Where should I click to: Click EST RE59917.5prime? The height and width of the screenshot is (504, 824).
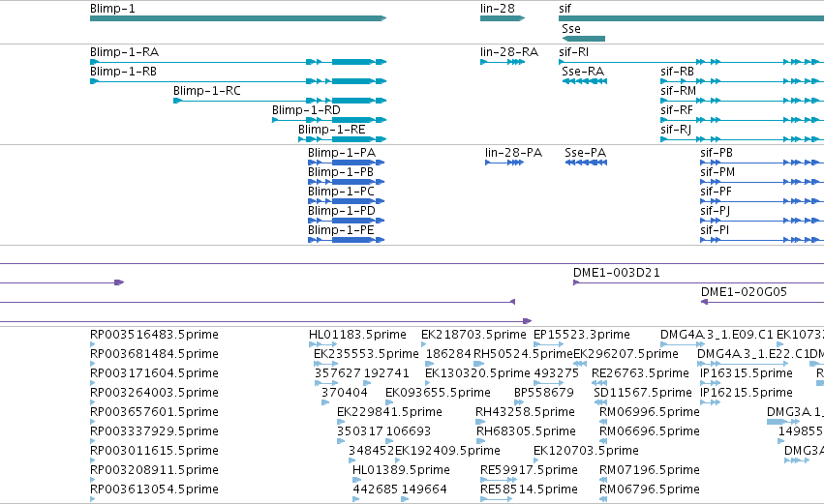click(529, 470)
